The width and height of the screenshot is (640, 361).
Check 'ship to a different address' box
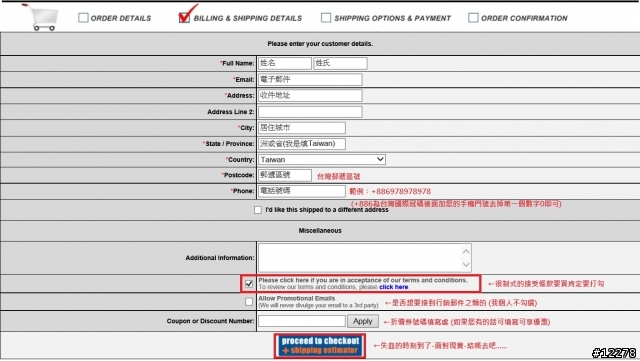(258, 210)
